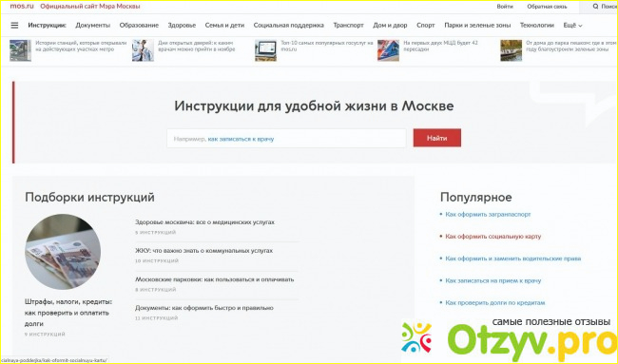Open metro stations history article thumbnail
This screenshot has width=618, height=364.
[x=21, y=50]
